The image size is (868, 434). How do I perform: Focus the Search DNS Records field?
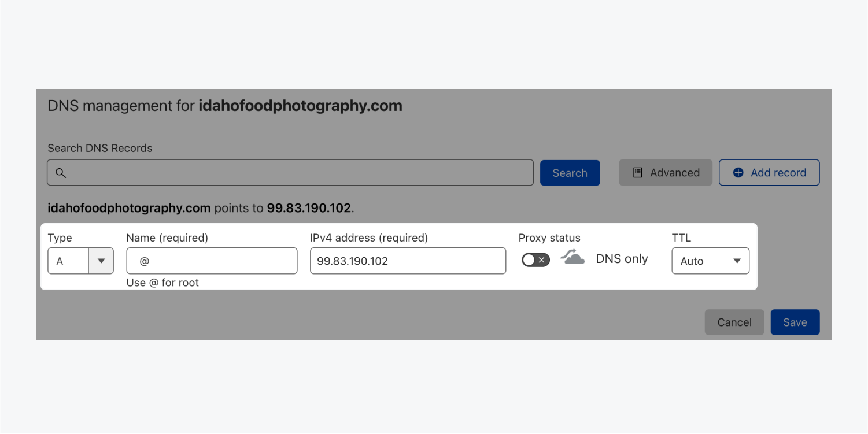(290, 173)
